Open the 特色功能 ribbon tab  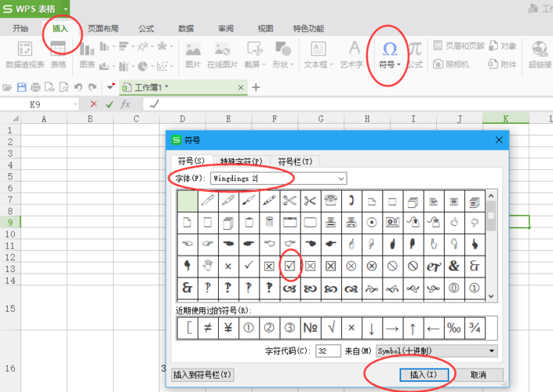tap(308, 28)
